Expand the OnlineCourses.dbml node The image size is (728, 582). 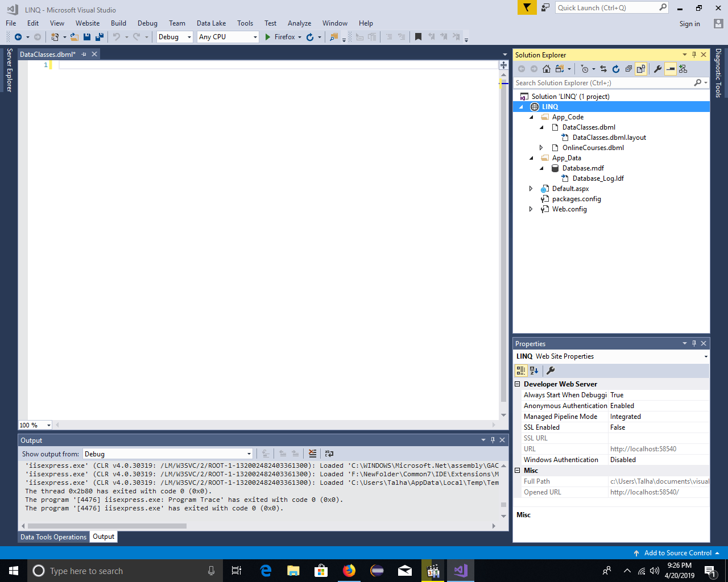(x=541, y=148)
